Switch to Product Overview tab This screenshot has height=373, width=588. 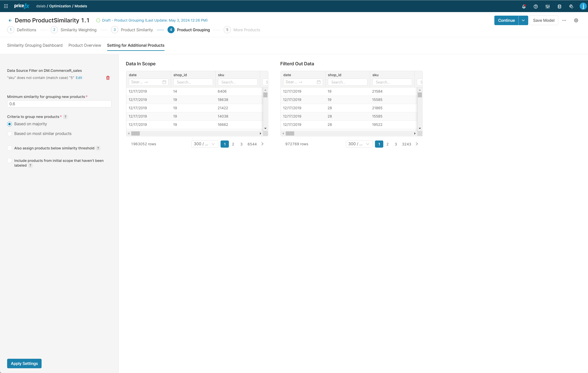pyautogui.click(x=85, y=45)
